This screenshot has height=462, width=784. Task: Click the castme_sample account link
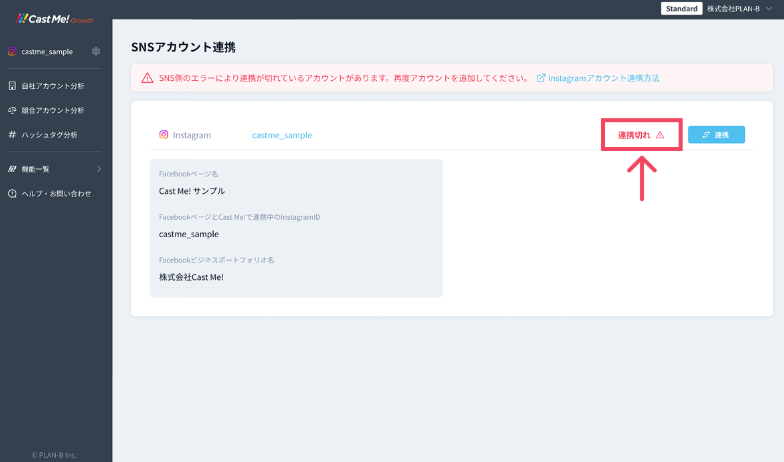[282, 135]
